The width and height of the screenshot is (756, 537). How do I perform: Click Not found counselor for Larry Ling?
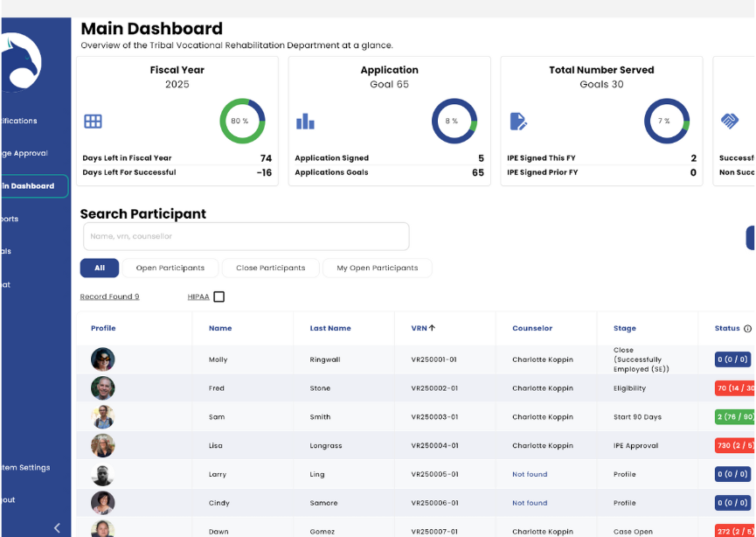click(x=530, y=475)
